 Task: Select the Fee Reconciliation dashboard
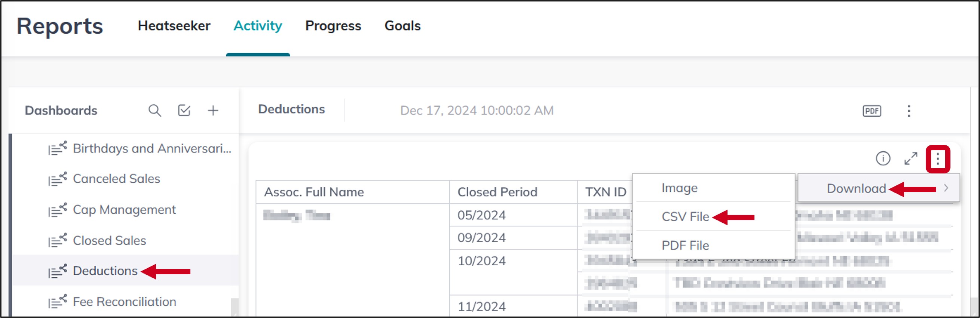[x=125, y=301]
